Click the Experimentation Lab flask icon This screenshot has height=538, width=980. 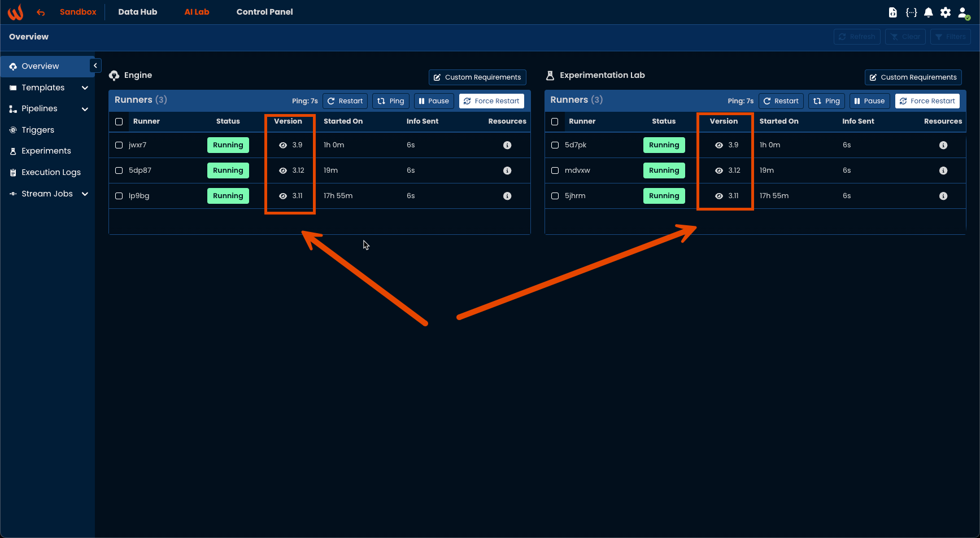click(550, 75)
